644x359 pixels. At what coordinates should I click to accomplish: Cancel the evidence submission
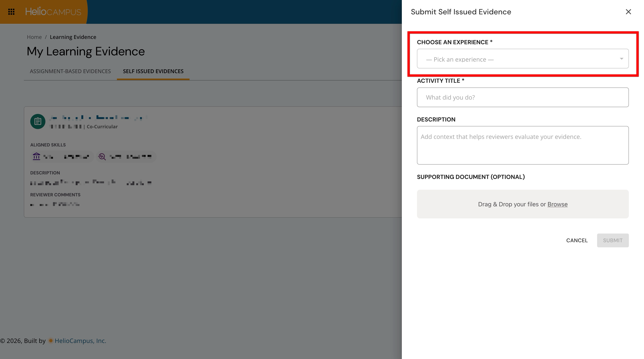(x=577, y=240)
